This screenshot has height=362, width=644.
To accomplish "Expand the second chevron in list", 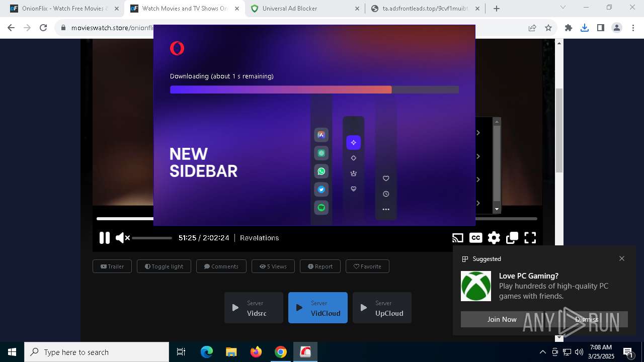I will coord(478,156).
